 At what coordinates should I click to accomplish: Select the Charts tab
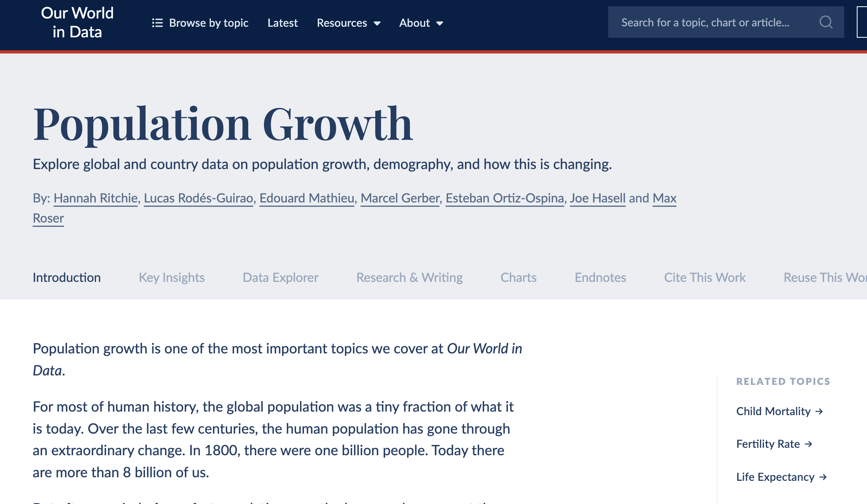(x=518, y=278)
